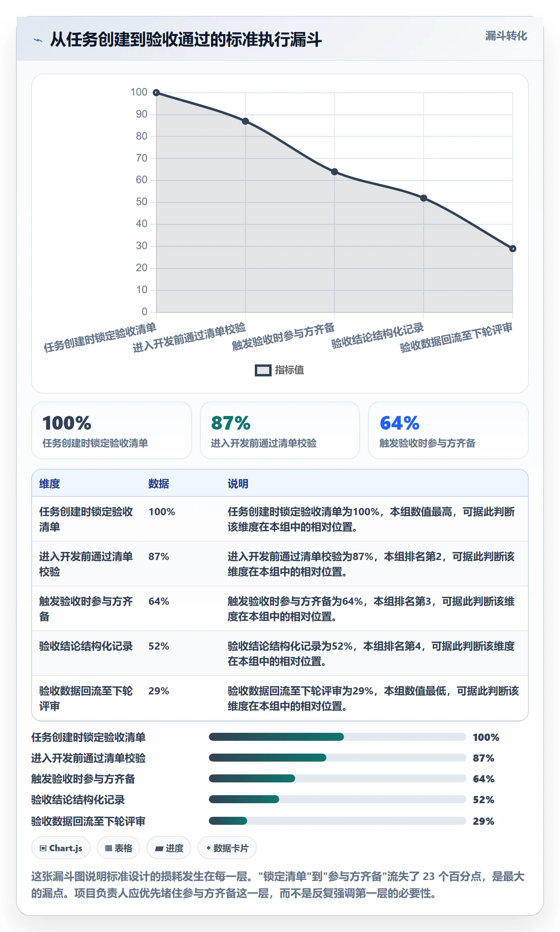This screenshot has height=932, width=560.
Task: Click x-axis label 触发验收时参与方齐备
Action: point(283,337)
